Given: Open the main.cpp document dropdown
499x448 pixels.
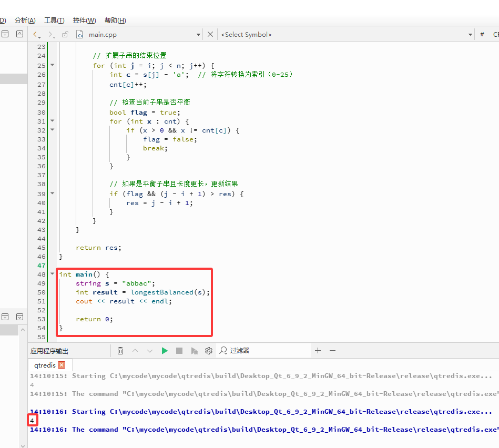Looking at the screenshot, I should pyautogui.click(x=198, y=35).
